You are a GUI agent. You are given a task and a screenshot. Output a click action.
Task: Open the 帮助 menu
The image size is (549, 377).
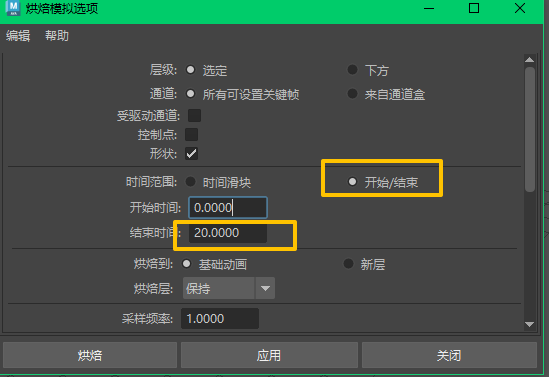coord(57,36)
